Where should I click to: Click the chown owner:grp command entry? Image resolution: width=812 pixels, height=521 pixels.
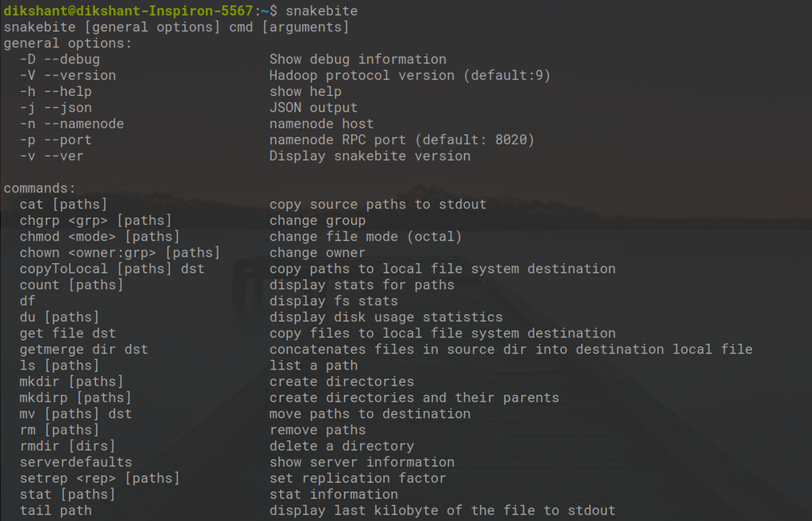click(x=119, y=253)
